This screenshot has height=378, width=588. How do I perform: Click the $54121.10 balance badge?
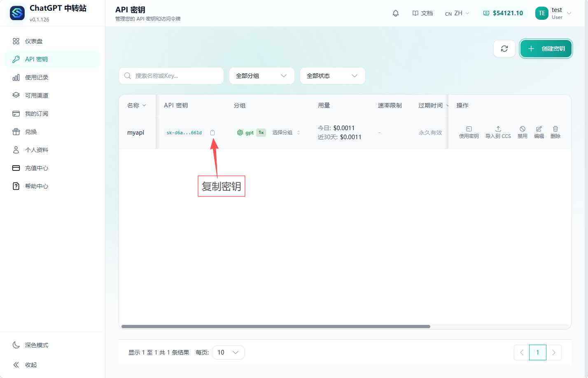tap(503, 13)
